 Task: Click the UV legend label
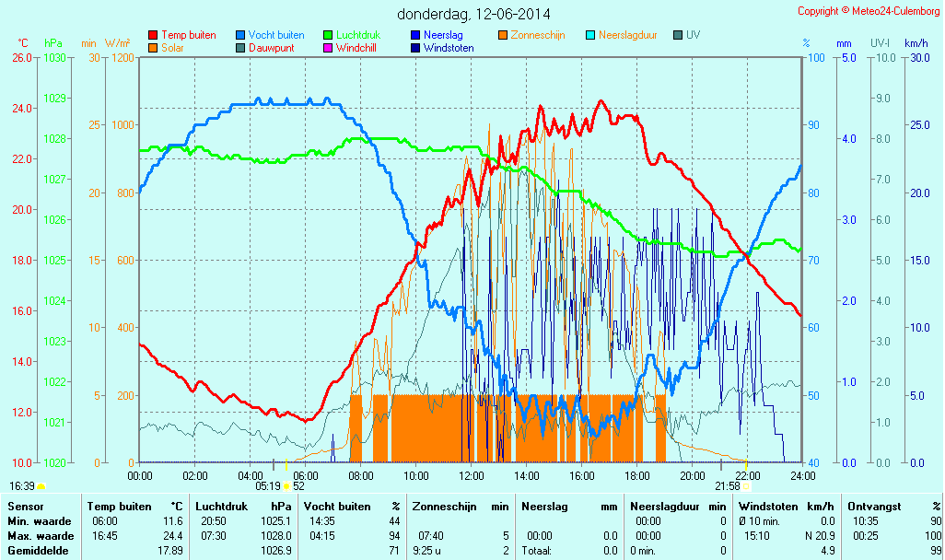click(x=693, y=35)
